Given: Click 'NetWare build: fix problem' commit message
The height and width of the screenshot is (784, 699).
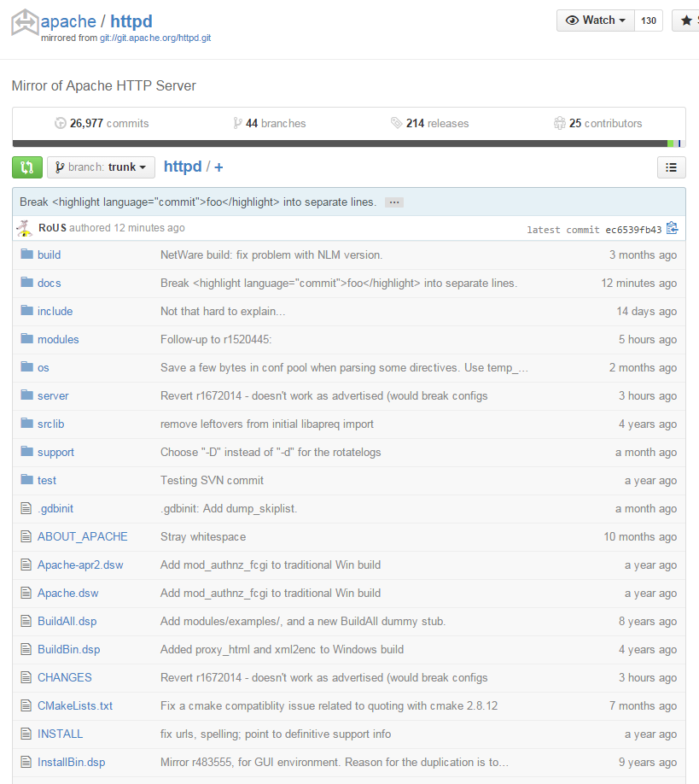Looking at the screenshot, I should pos(271,255).
